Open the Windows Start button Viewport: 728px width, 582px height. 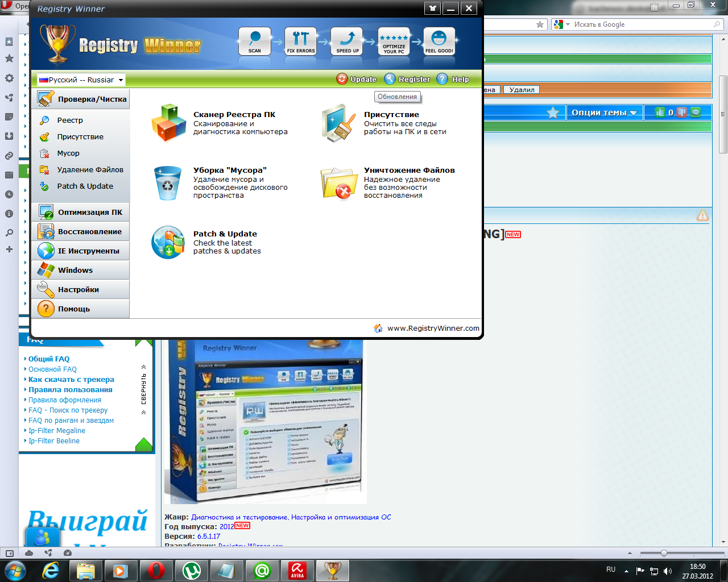click(x=15, y=571)
